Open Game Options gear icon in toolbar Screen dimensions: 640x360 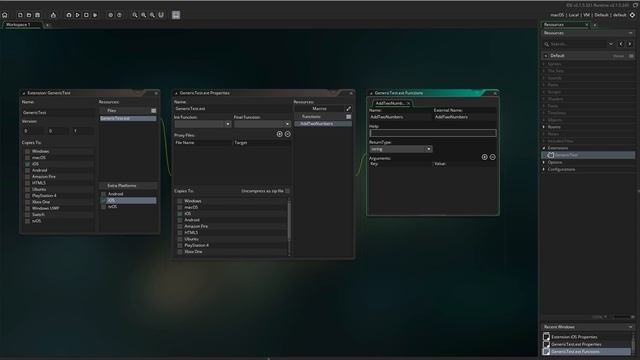(x=110, y=15)
